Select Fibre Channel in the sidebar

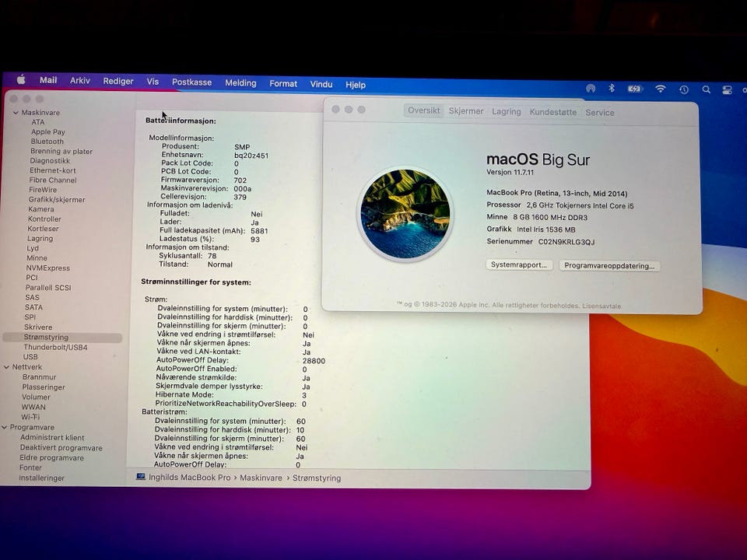(53, 180)
